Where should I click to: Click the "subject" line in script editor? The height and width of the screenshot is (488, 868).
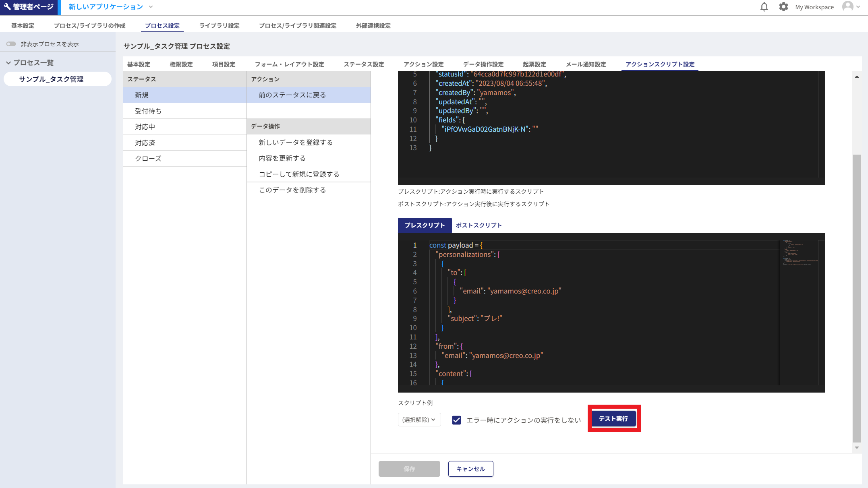point(475,318)
